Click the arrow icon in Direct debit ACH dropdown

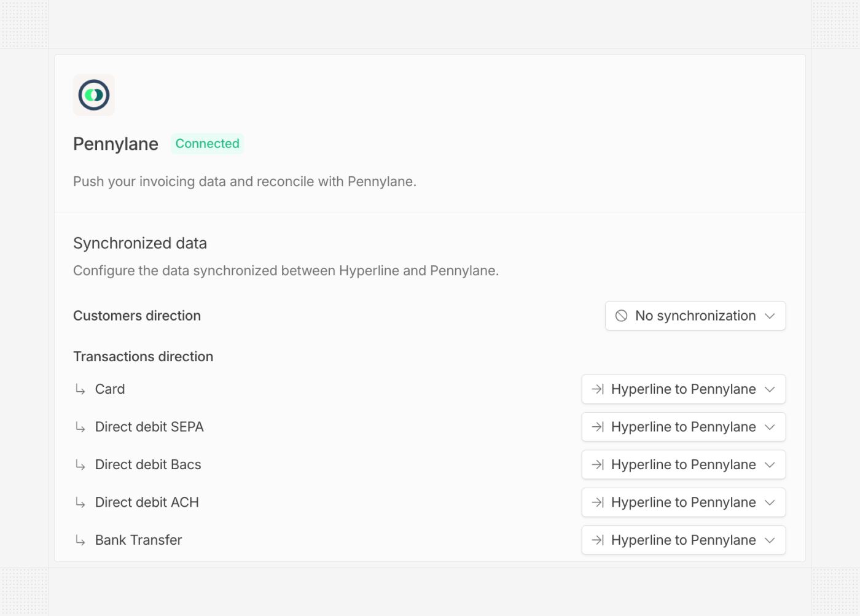click(x=598, y=502)
